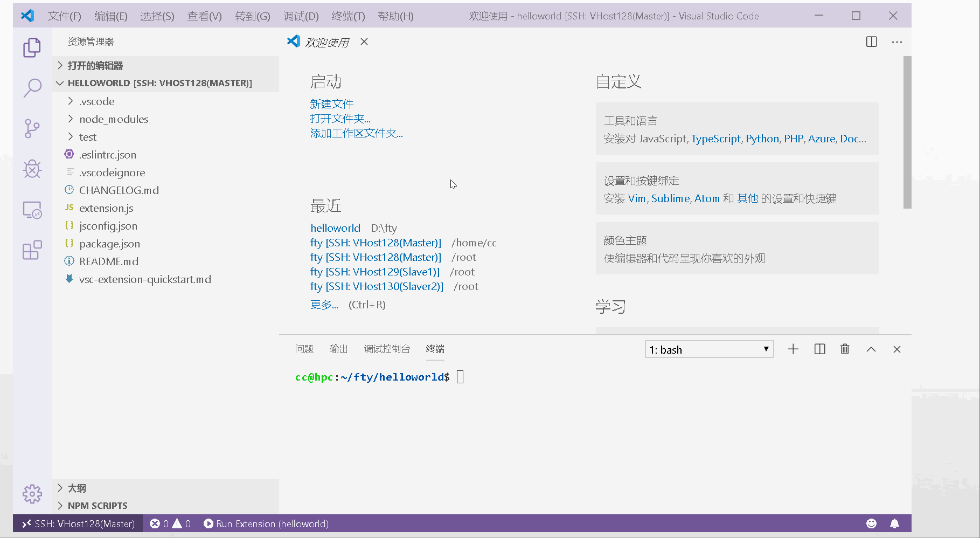Open the 选择(S) menu

[157, 16]
